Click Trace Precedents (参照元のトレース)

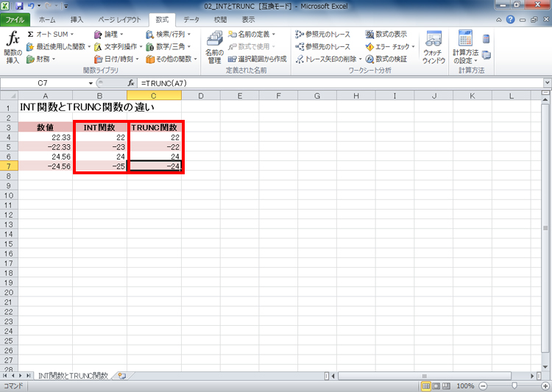tap(322, 34)
